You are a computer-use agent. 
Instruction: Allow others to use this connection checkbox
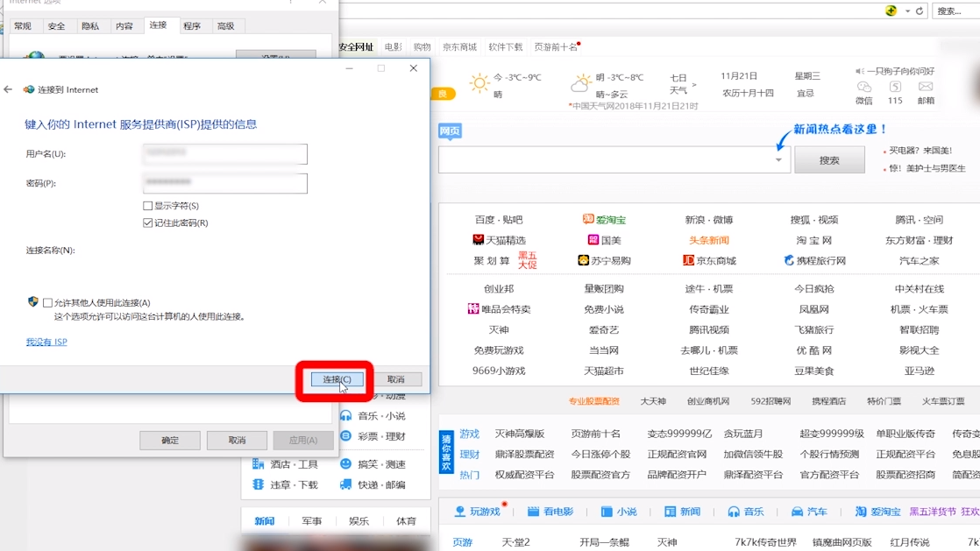point(47,302)
